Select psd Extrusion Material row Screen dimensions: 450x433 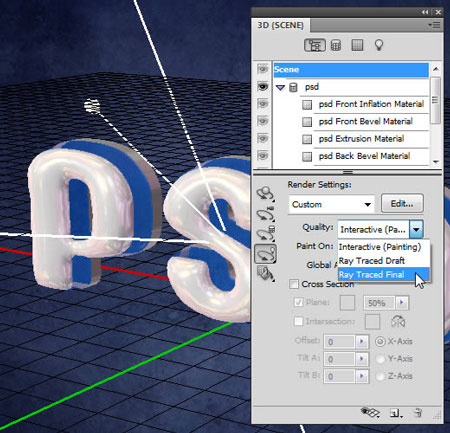click(x=351, y=139)
